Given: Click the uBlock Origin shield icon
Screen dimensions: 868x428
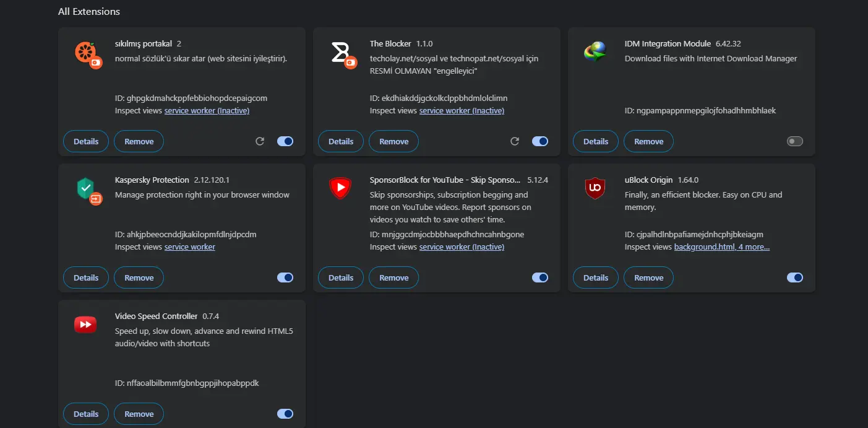Looking at the screenshot, I should (x=595, y=188).
